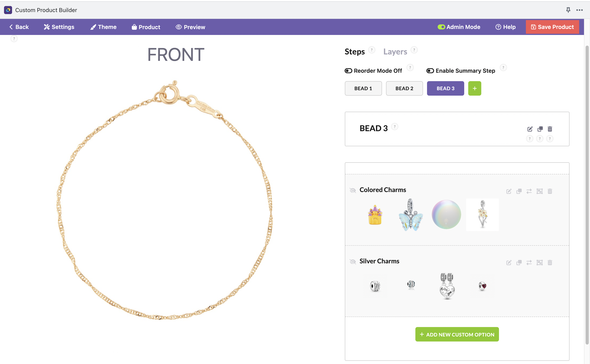
Task: Delete the BEAD 3 step
Action: (x=550, y=129)
